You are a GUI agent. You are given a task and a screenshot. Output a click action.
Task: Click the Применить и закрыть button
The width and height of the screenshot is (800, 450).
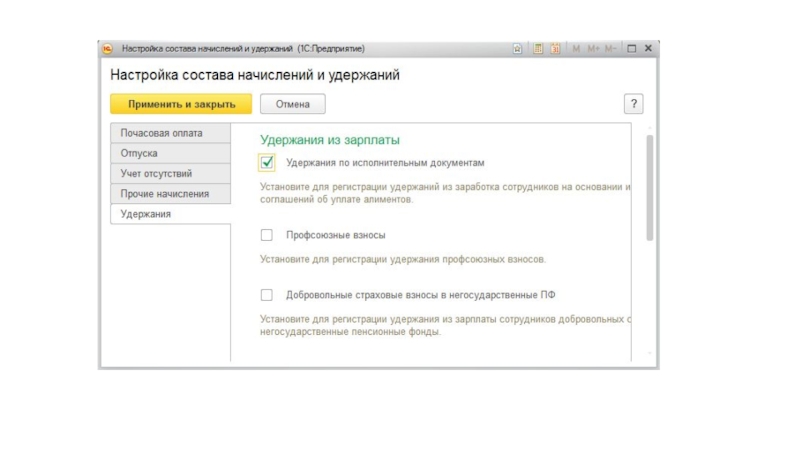click(181, 104)
